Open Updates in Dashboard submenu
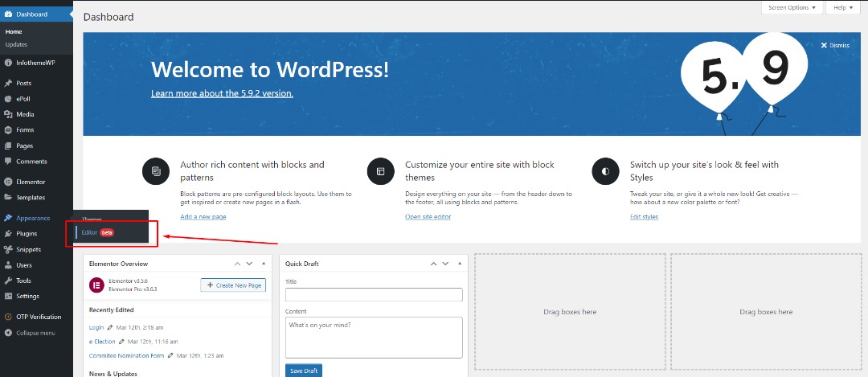 pyautogui.click(x=16, y=44)
